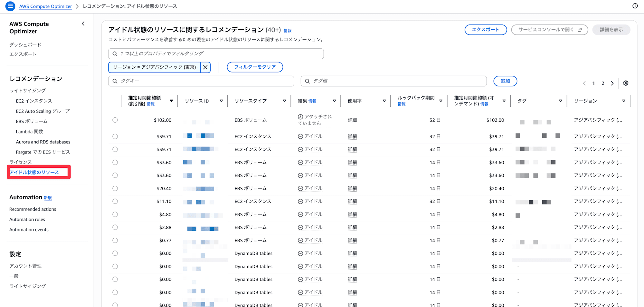Select radio button for $2.88 EBS volume row
This screenshot has height=307, width=644.
click(x=115, y=227)
